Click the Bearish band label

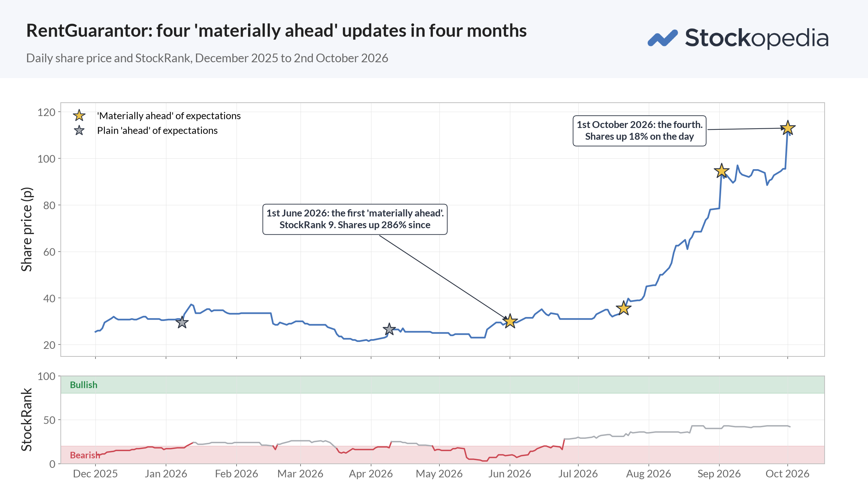pos(85,455)
